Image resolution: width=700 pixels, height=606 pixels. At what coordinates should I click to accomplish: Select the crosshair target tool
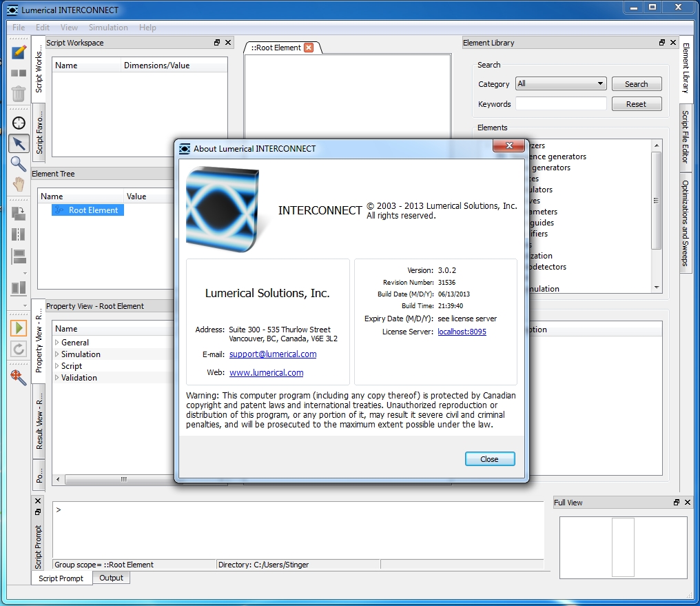pos(19,123)
